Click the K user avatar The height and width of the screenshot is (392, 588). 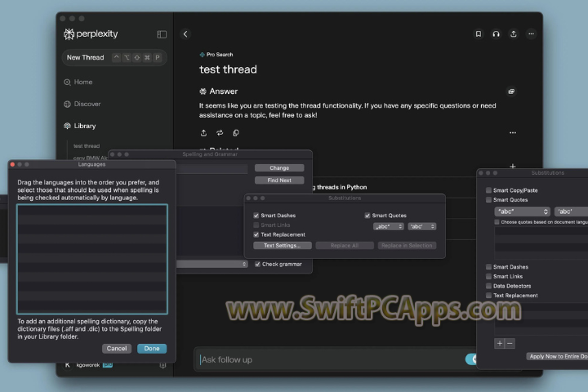pyautogui.click(x=68, y=365)
